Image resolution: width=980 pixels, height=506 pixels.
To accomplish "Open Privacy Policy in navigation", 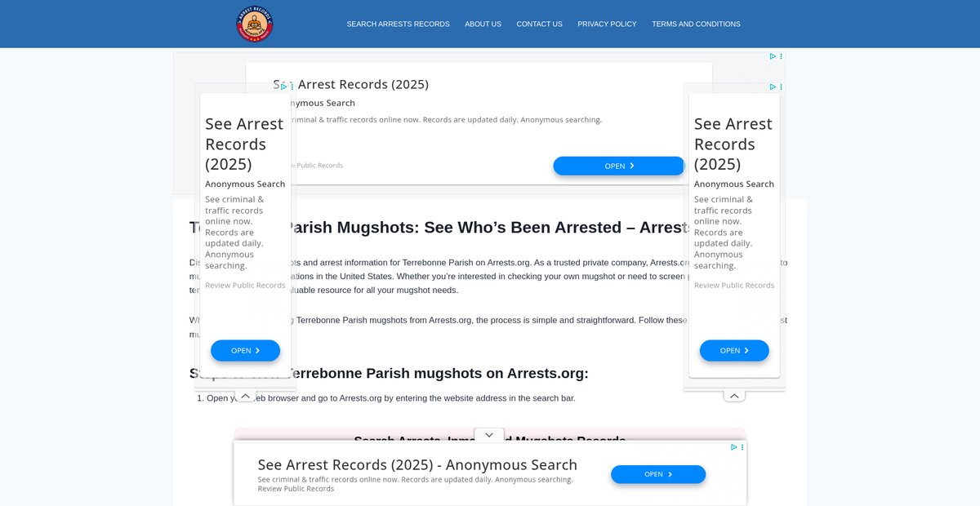I will click(x=607, y=24).
